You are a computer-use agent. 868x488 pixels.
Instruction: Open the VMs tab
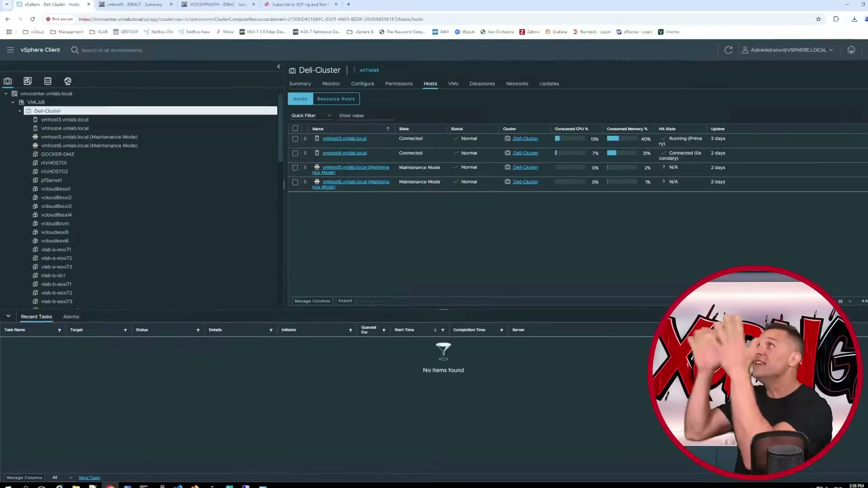(453, 84)
